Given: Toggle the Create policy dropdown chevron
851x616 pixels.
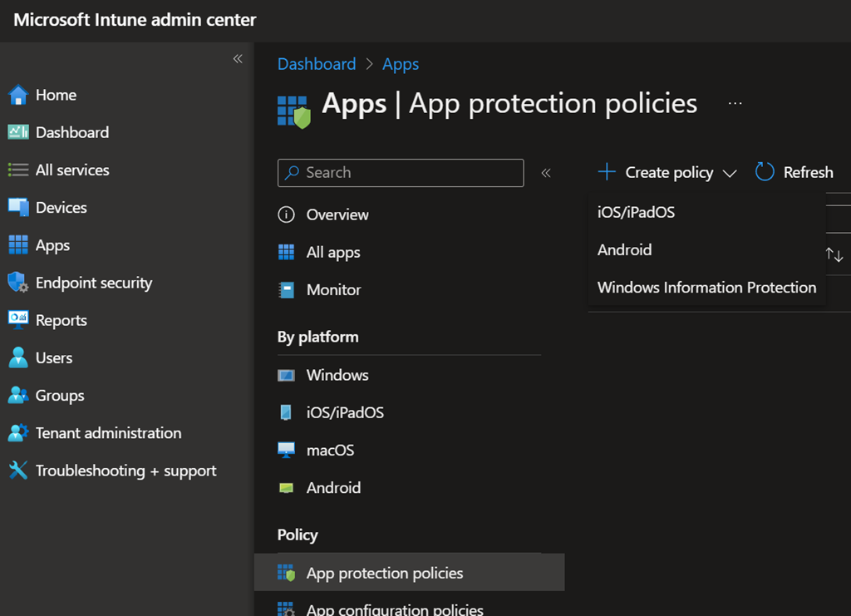Looking at the screenshot, I should click(x=730, y=174).
